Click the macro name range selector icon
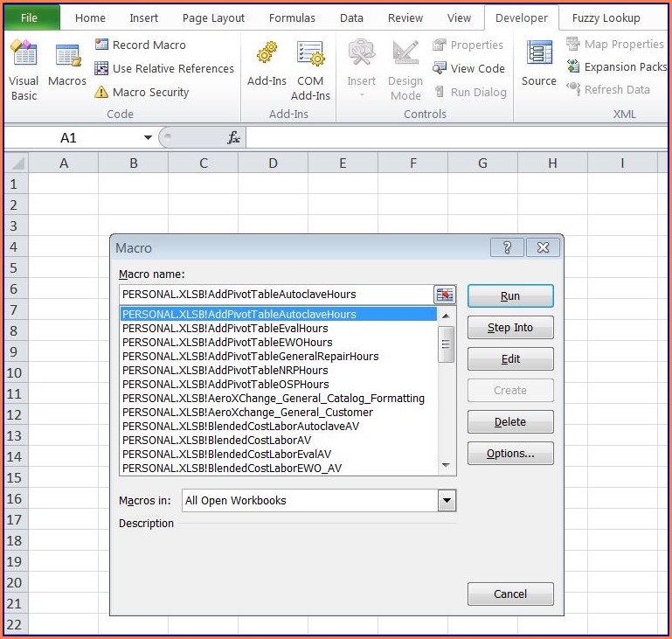Screen dimensions: 672x639 point(445,295)
